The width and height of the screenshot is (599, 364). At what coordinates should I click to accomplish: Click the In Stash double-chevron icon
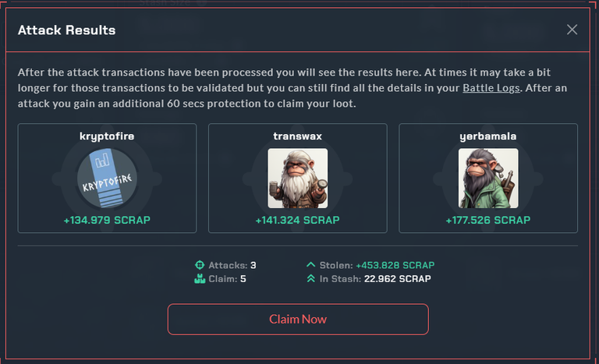(310, 278)
